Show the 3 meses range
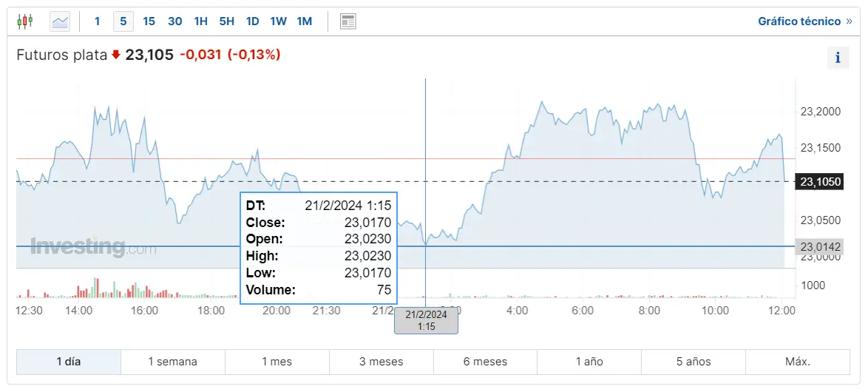 (x=382, y=362)
